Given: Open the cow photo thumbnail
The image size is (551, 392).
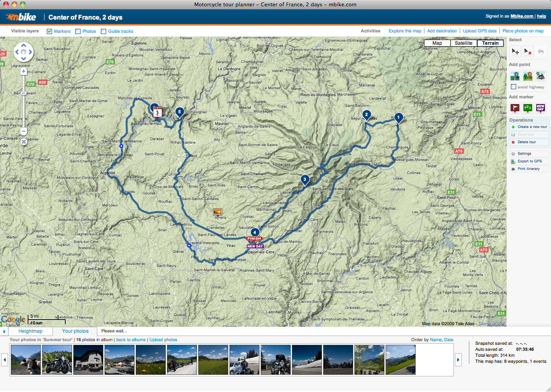Looking at the screenshot, I should point(26,360).
